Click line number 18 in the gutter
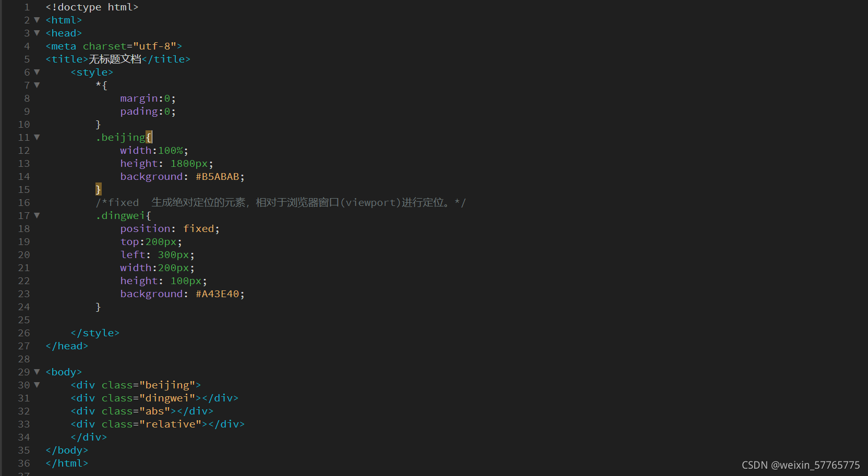 (23, 228)
